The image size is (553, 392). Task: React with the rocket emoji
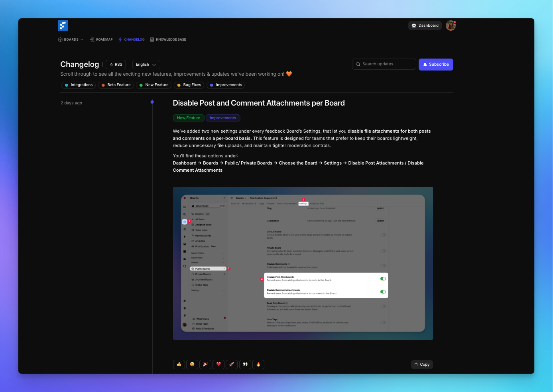232,364
